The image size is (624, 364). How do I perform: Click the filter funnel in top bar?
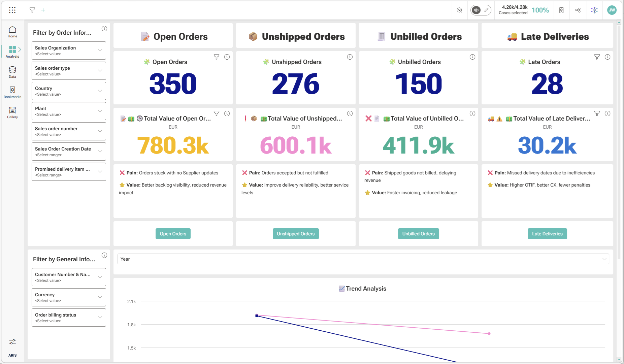tap(32, 10)
